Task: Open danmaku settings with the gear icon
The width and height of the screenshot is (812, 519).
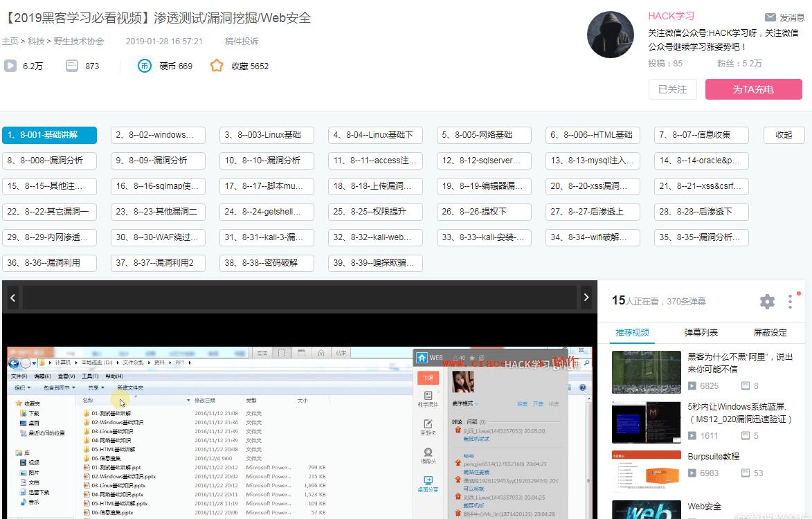Action: tap(766, 301)
